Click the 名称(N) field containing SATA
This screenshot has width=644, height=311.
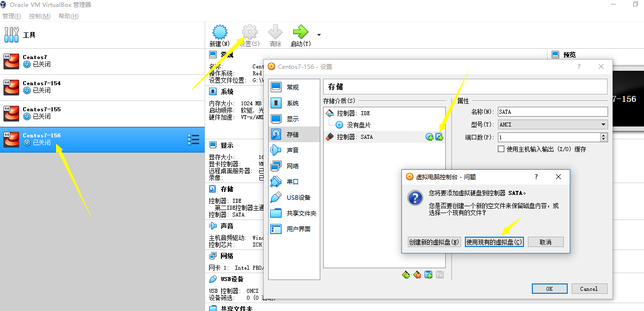pos(552,112)
